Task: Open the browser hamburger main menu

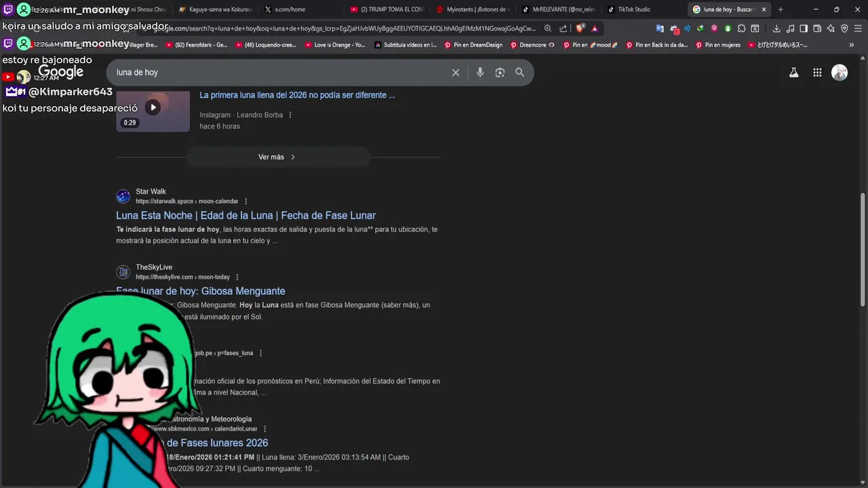Action: (858, 28)
